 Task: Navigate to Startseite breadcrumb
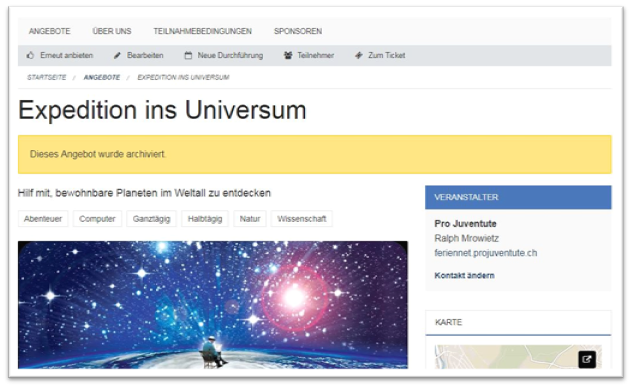point(47,77)
